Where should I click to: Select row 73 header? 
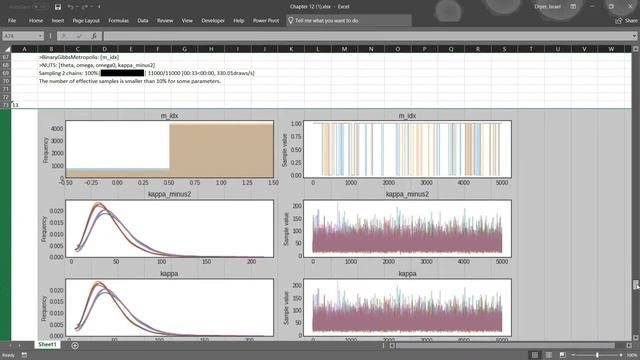point(5,105)
